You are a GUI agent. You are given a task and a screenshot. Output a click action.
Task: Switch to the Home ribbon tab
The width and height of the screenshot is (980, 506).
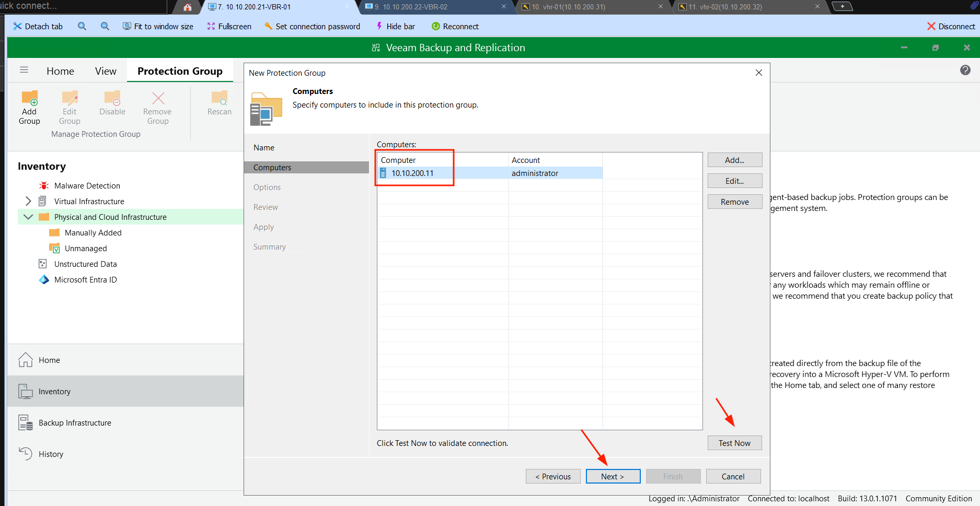[x=60, y=71]
